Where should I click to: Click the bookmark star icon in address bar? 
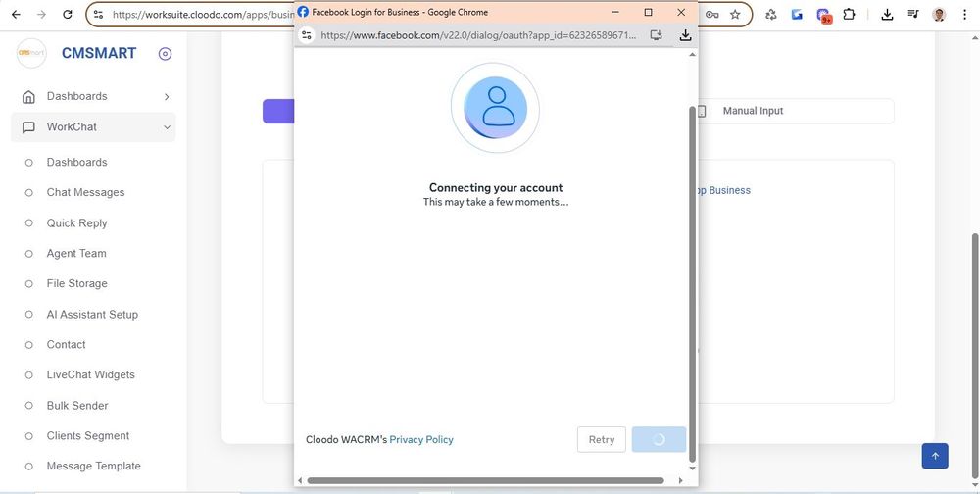point(735,15)
